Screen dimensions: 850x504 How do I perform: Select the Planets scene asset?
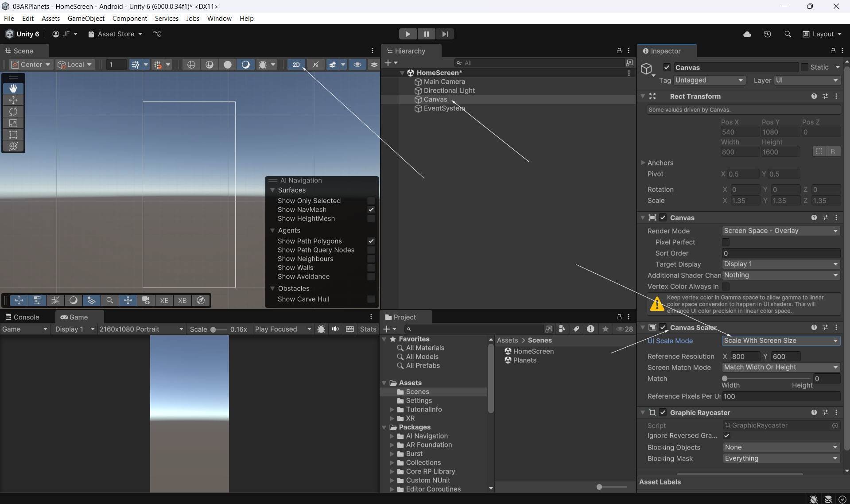pyautogui.click(x=524, y=360)
